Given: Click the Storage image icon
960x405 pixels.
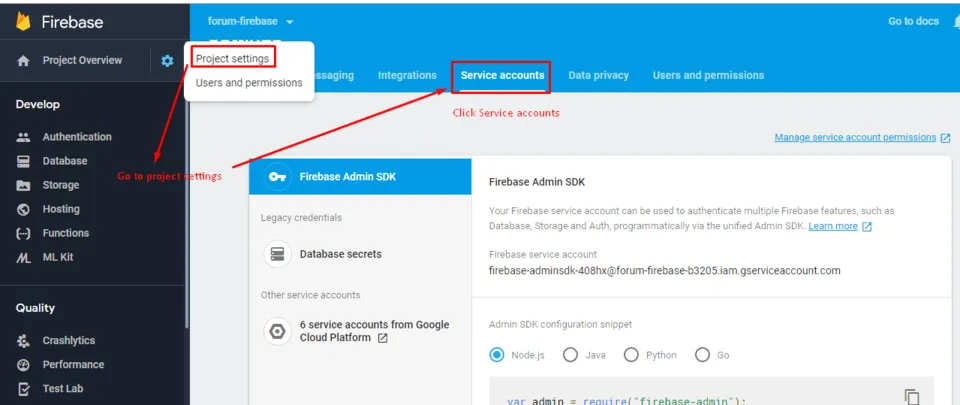Looking at the screenshot, I should [23, 185].
